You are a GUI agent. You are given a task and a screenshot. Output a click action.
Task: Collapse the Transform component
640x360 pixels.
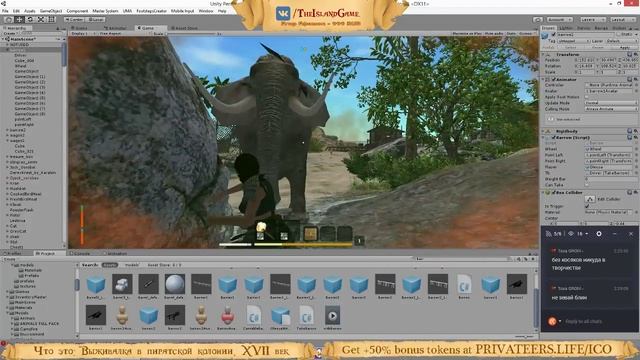543,54
